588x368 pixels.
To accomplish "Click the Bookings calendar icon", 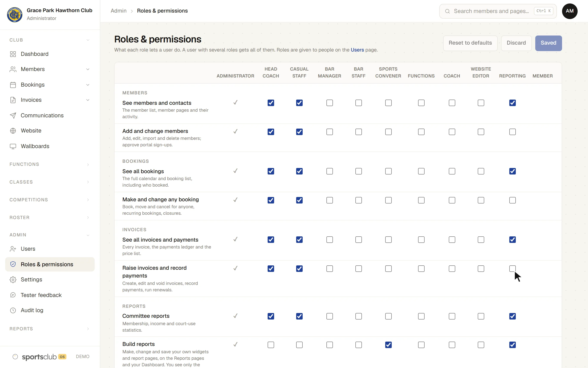I will 13,85.
